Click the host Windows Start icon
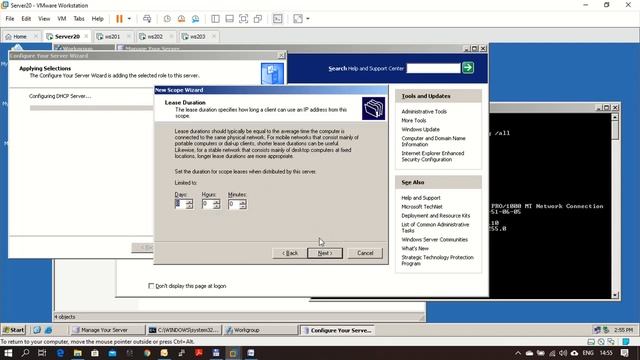Screen dimensions: 640x360 click(8, 353)
